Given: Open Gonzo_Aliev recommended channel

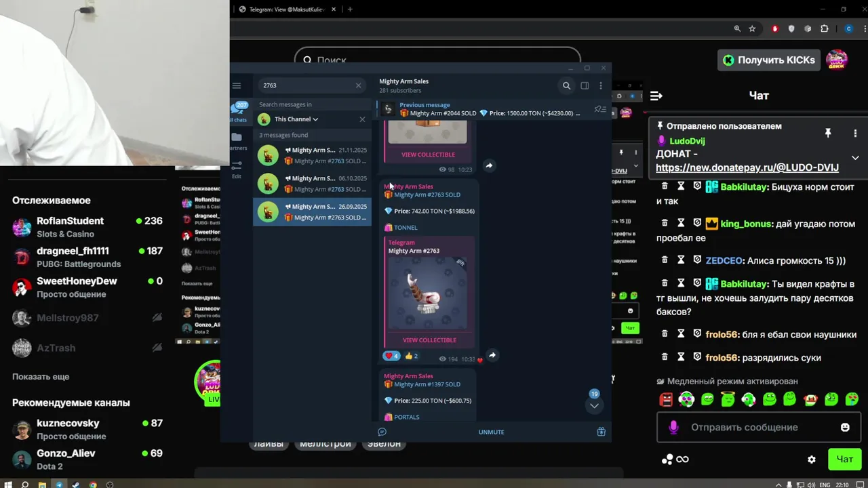Looking at the screenshot, I should [x=87, y=460].
